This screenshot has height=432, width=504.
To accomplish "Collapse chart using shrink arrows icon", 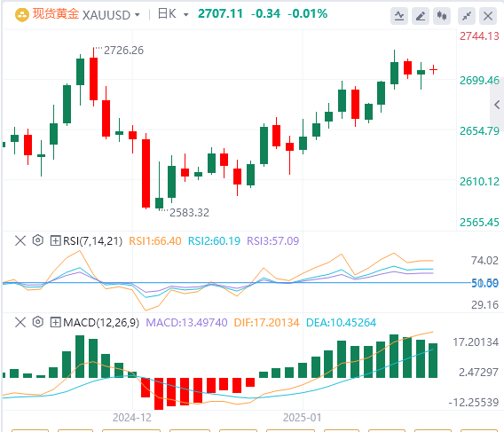I will pyautogui.click(x=467, y=16).
